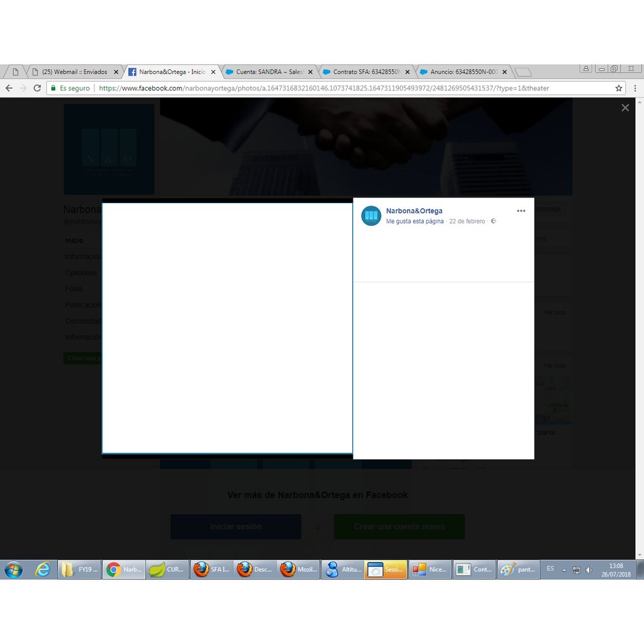Click the network tray icon
This screenshot has height=644, width=644.
tap(577, 570)
